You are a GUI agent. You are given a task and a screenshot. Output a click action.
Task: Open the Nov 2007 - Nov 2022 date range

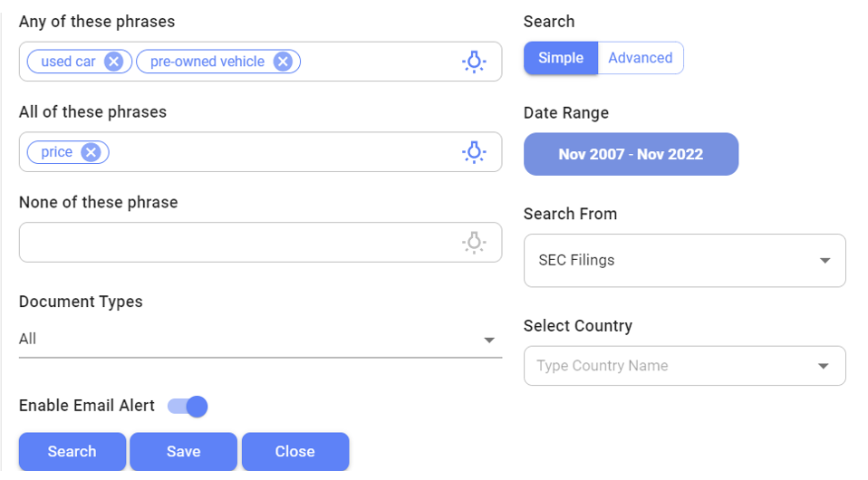pos(631,154)
